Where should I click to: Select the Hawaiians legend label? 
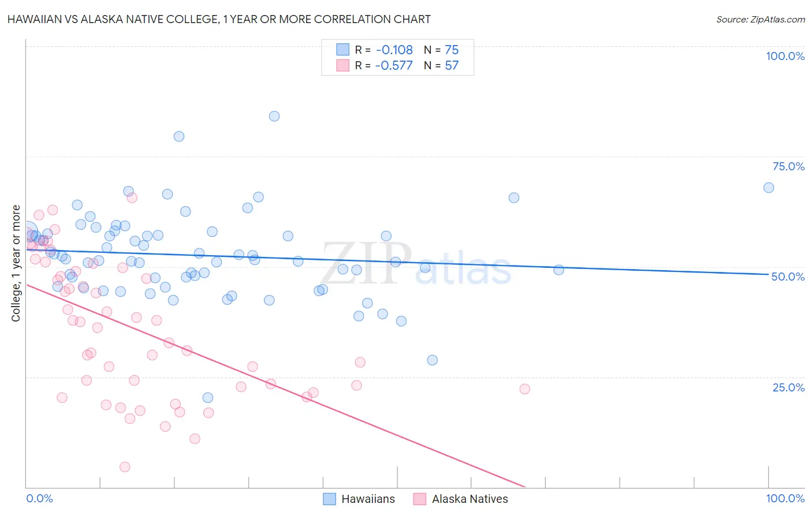[368, 499]
